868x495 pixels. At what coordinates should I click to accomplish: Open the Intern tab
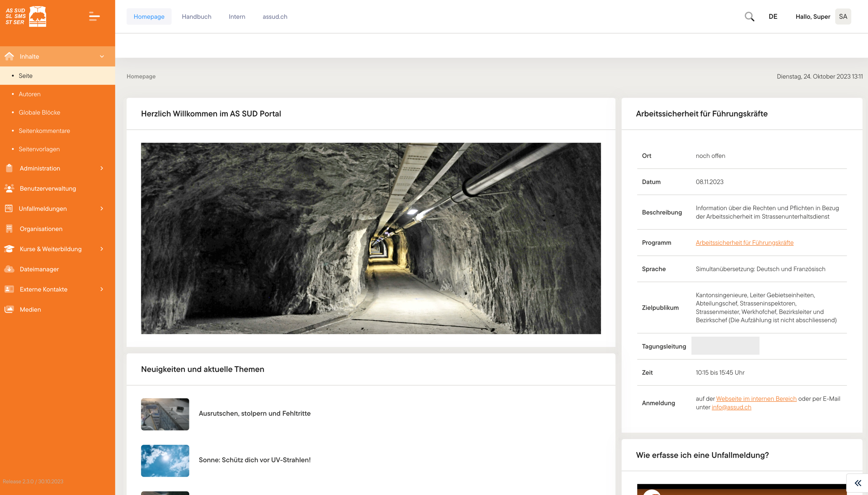click(237, 17)
